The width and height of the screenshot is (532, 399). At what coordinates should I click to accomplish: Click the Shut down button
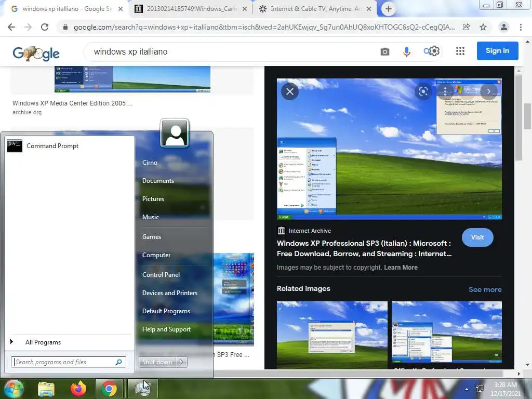pyautogui.click(x=157, y=362)
